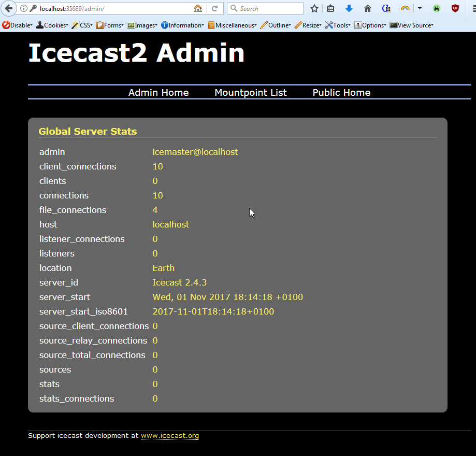Focus the URL field showing localhost:35689/admin/
This screenshot has height=456, width=476.
tap(116, 8)
